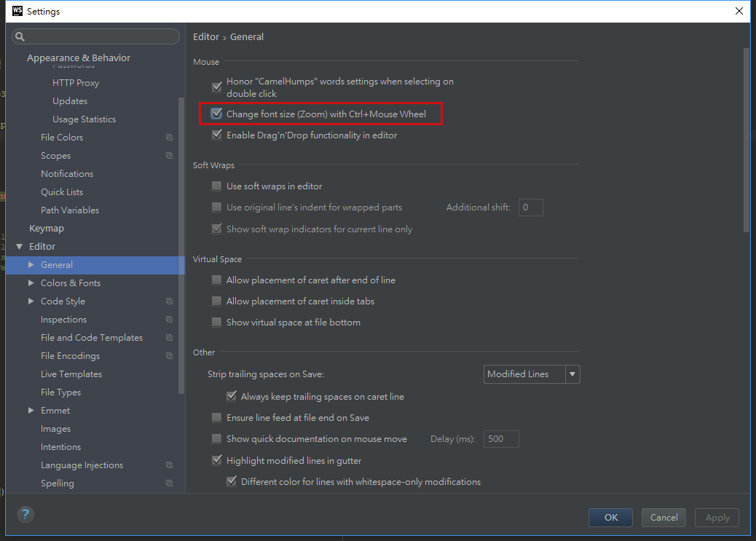
Task: Click the search magnifier icon in search field
Action: [20, 36]
